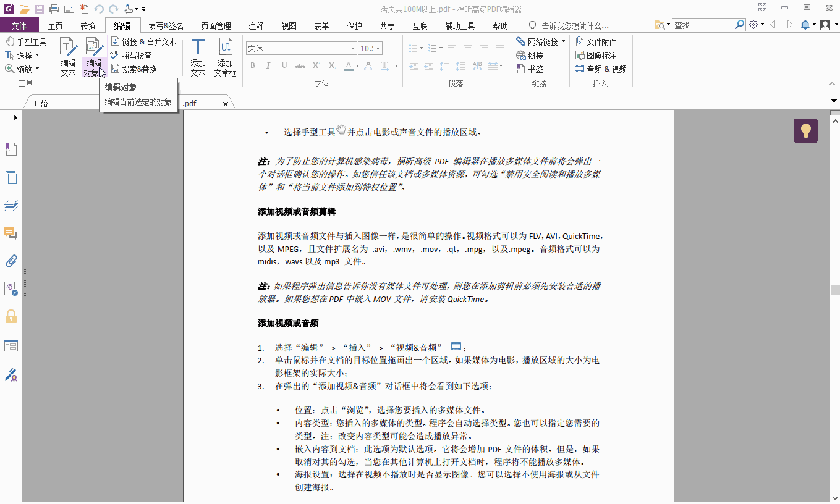The width and height of the screenshot is (840, 504).
Task: Switch to the 视图 ribbon tab
Action: pos(289,25)
